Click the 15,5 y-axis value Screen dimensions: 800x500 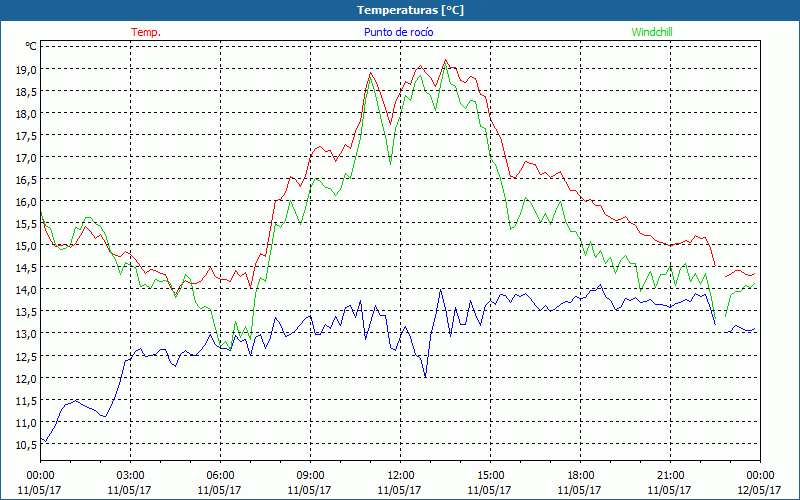pos(26,223)
